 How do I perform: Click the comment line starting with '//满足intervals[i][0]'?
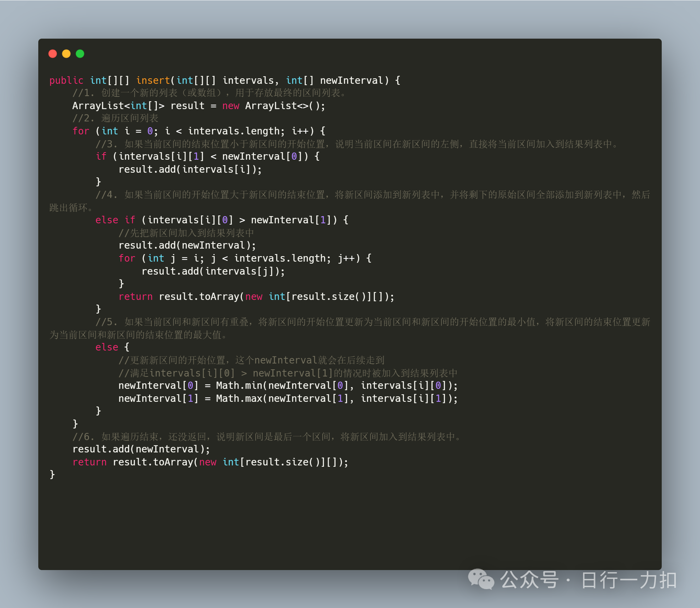(x=288, y=373)
